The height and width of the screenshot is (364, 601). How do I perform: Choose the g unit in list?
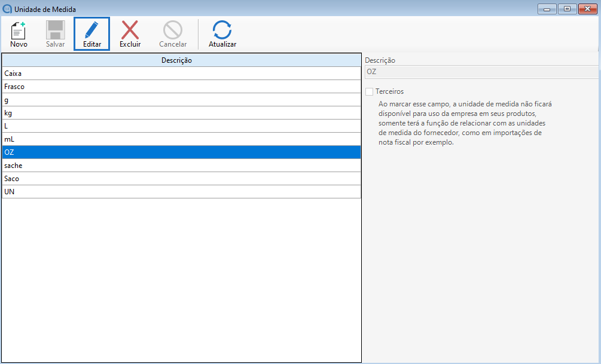pos(181,100)
